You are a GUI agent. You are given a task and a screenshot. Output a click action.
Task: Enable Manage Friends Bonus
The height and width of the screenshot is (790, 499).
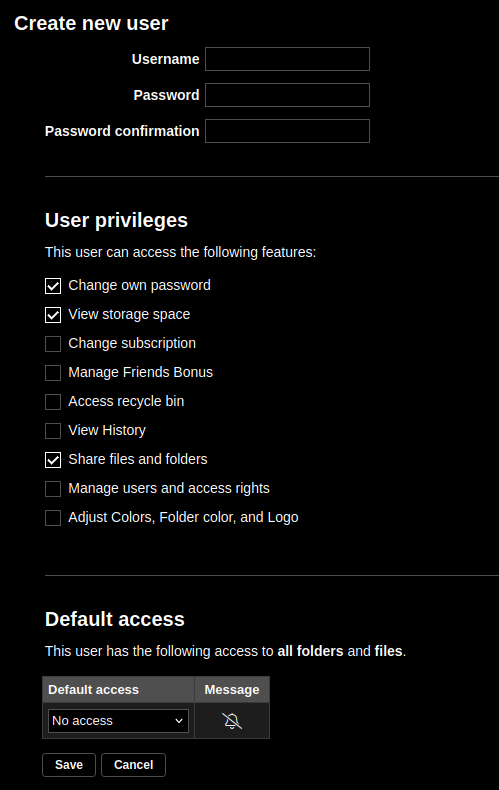pos(53,373)
